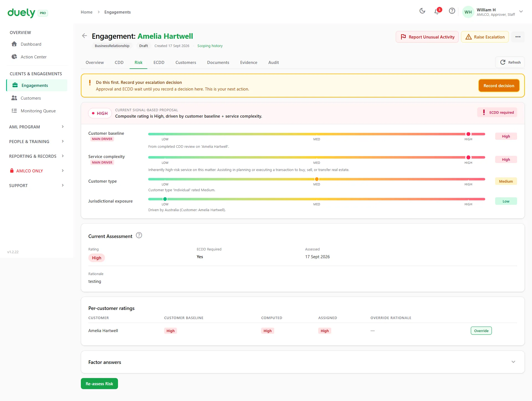This screenshot has height=401, width=532.
Task: Click the Monitoring Queue list icon
Action: coord(14,111)
